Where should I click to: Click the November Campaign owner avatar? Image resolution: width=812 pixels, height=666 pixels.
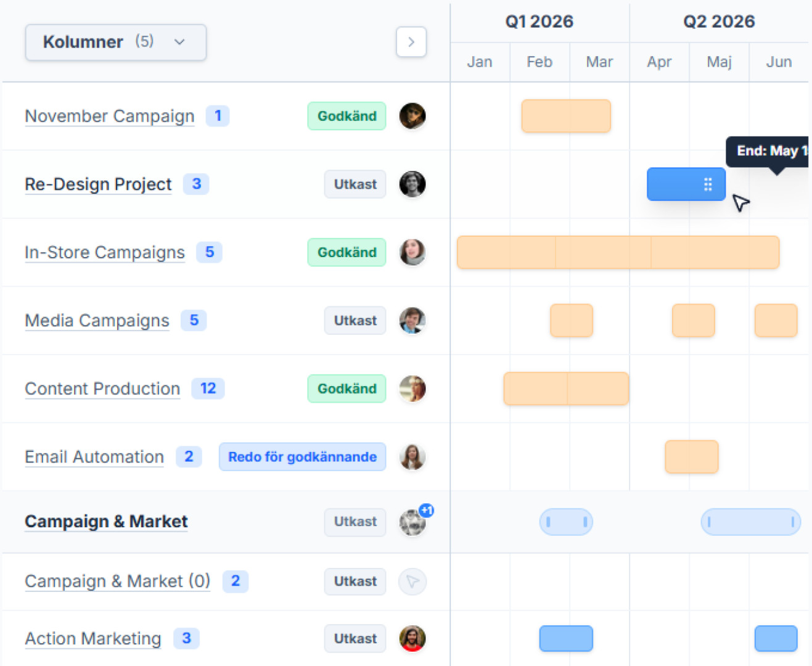coord(412,116)
